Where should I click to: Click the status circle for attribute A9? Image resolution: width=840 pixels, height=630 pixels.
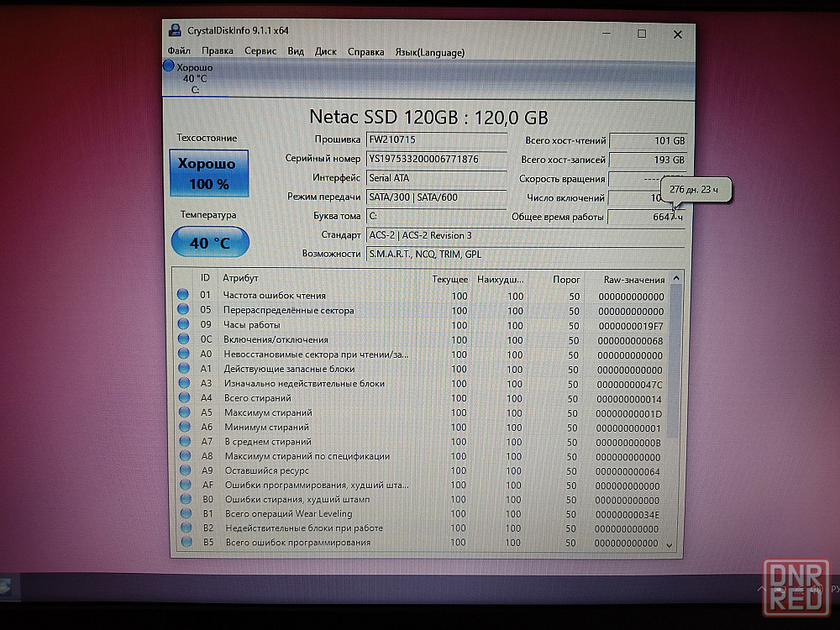pyautogui.click(x=186, y=470)
